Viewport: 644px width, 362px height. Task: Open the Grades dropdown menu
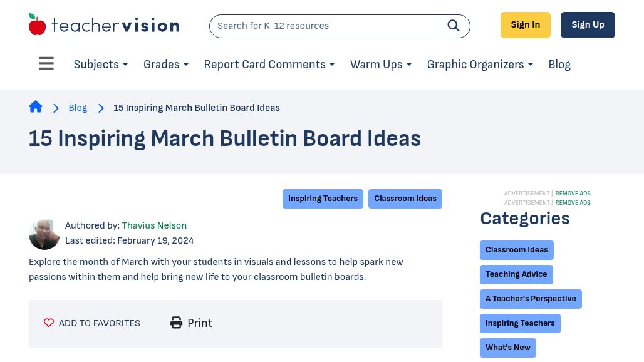(x=166, y=65)
